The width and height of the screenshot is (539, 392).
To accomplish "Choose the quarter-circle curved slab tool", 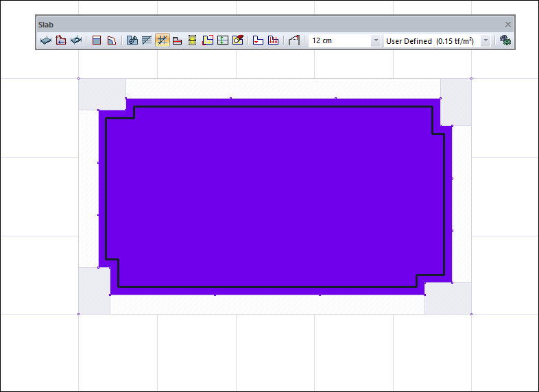I will tap(111, 40).
